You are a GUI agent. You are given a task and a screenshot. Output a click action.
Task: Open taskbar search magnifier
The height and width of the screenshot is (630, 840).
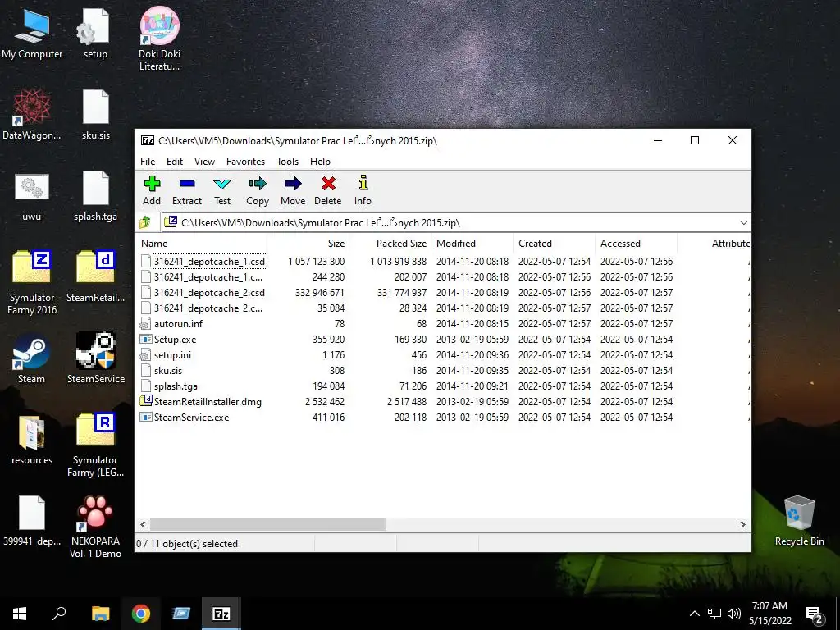click(x=59, y=614)
